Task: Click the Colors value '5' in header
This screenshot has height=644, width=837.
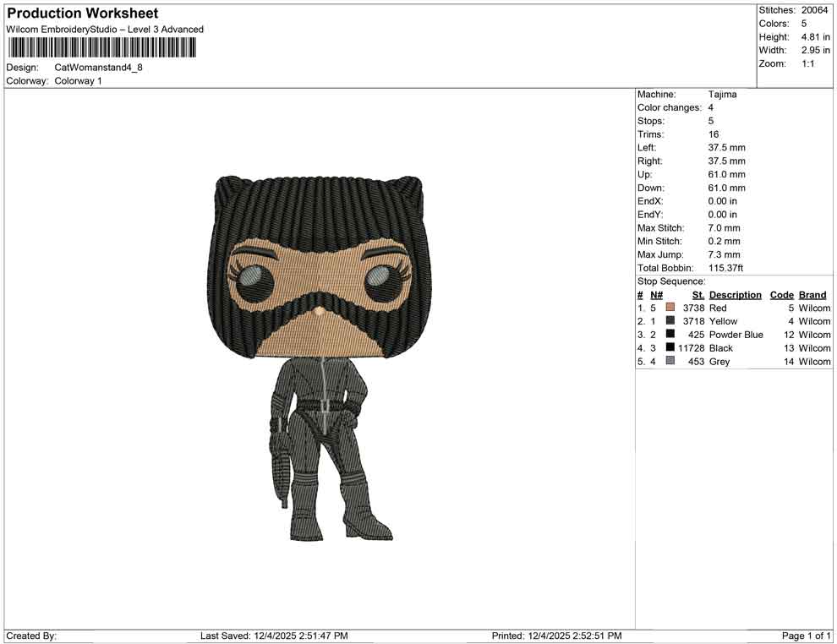Action: pyautogui.click(x=804, y=24)
